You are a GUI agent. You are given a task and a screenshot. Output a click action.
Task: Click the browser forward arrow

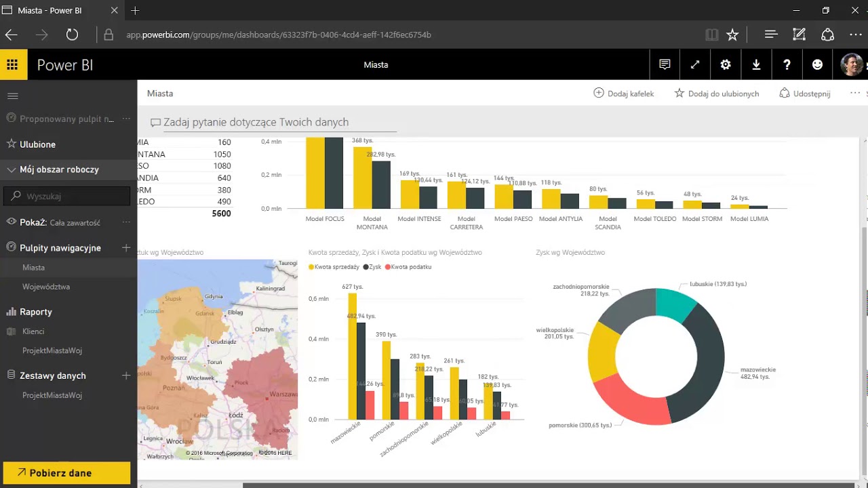click(42, 35)
